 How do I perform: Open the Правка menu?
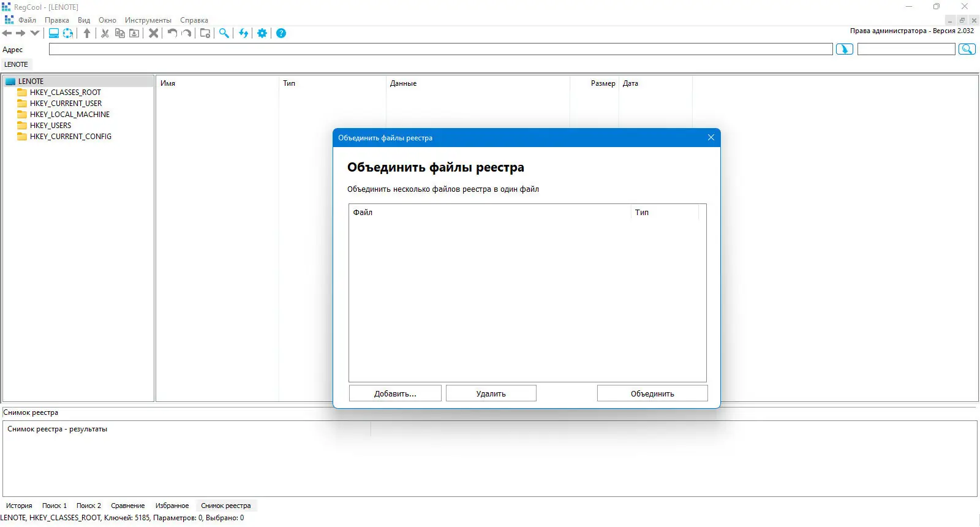tap(57, 20)
